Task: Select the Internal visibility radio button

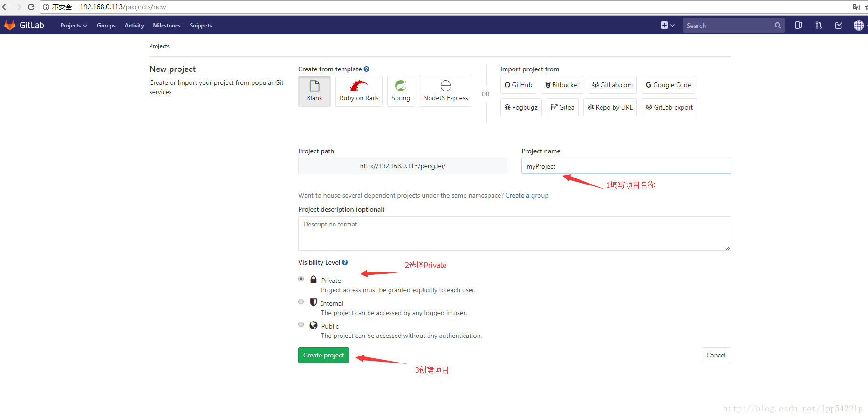Action: pyautogui.click(x=301, y=302)
